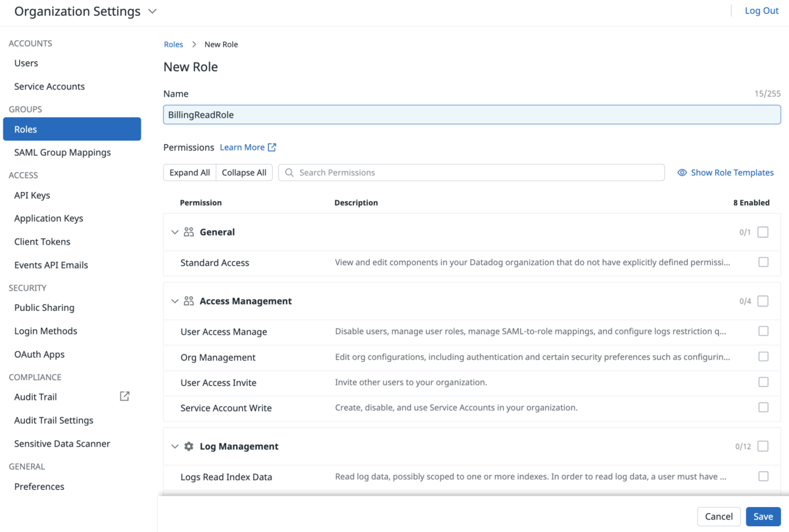Check the Service Account Write permission
The width and height of the screenshot is (789, 532).
763,408
